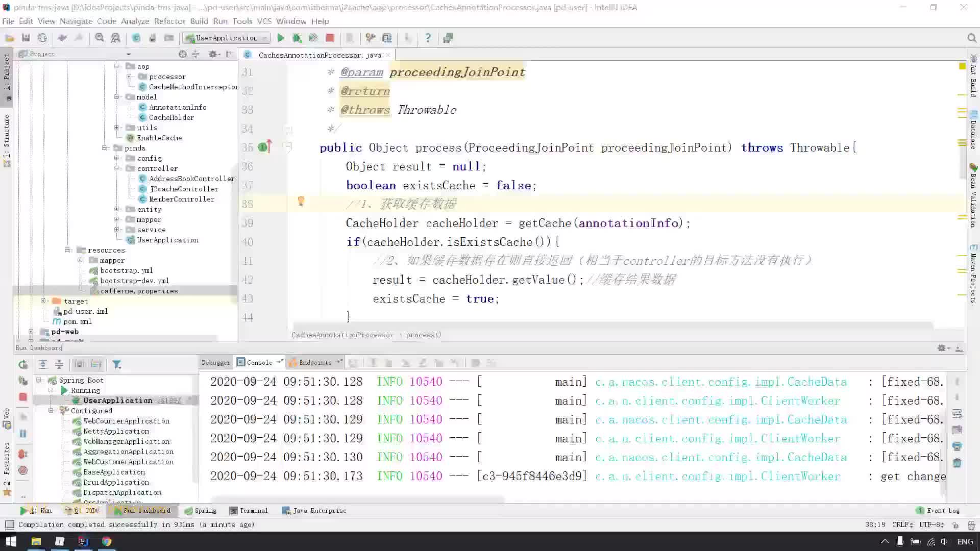Click the Scroll from Source target icon
The height and width of the screenshot is (551, 980).
tap(183, 54)
